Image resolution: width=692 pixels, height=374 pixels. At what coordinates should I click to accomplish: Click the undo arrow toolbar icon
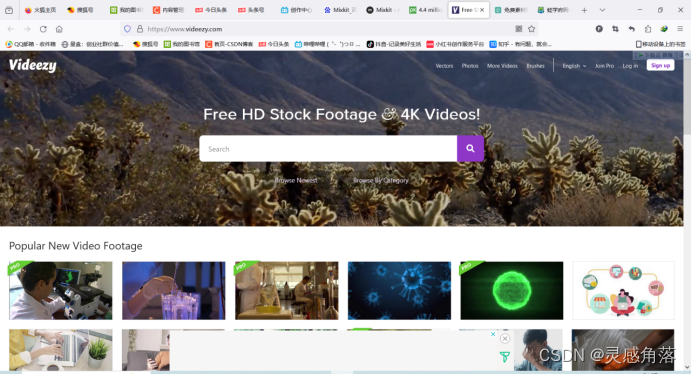click(x=632, y=29)
